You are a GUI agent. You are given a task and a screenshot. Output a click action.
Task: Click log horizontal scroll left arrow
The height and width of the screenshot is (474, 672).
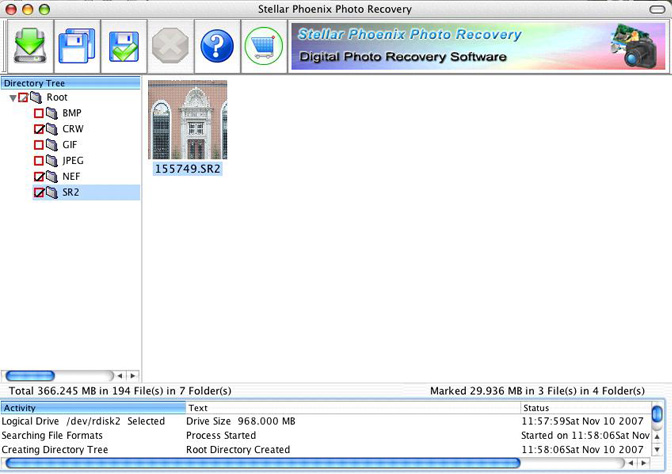point(630,463)
